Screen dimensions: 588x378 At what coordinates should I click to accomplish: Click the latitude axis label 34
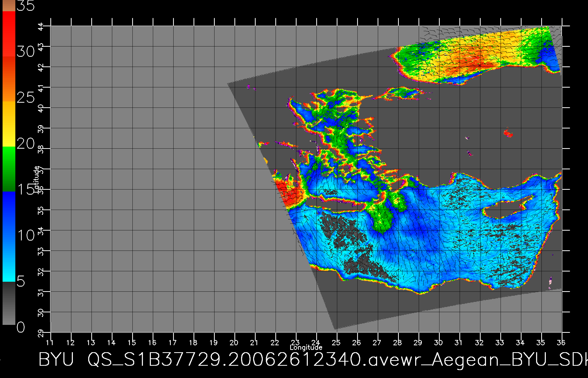pyautogui.click(x=41, y=230)
